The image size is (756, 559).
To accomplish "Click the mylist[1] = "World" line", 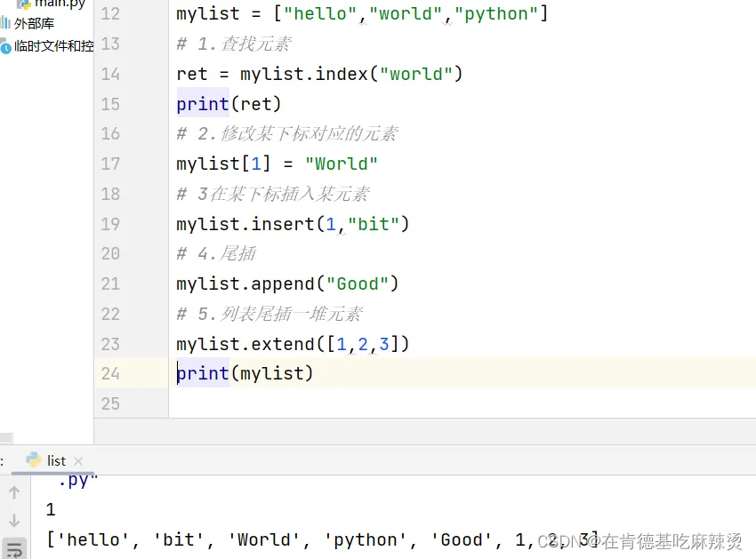I will (277, 164).
